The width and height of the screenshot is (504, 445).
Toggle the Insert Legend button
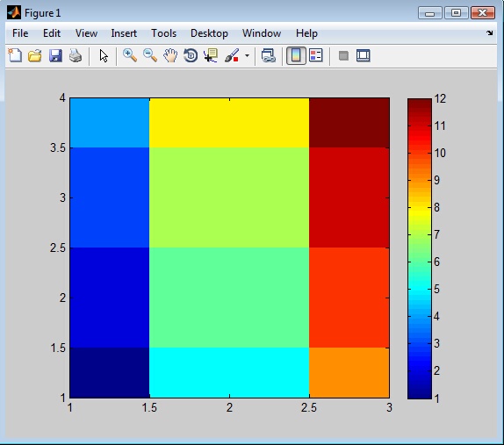click(316, 55)
